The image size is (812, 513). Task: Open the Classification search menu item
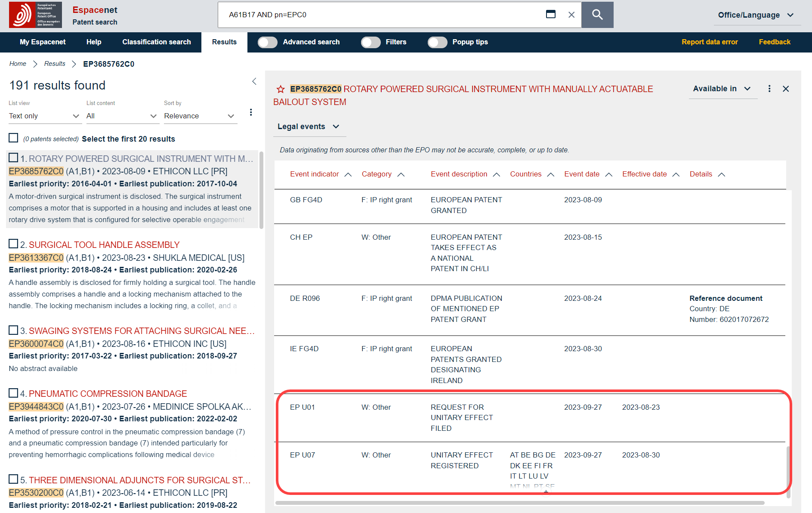point(156,42)
